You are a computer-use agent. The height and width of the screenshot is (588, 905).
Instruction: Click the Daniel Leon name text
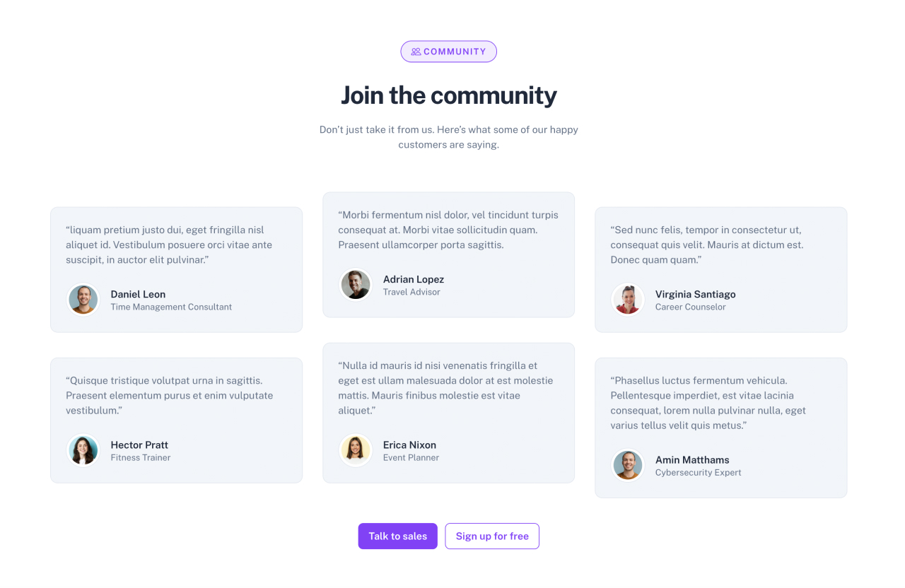point(138,294)
